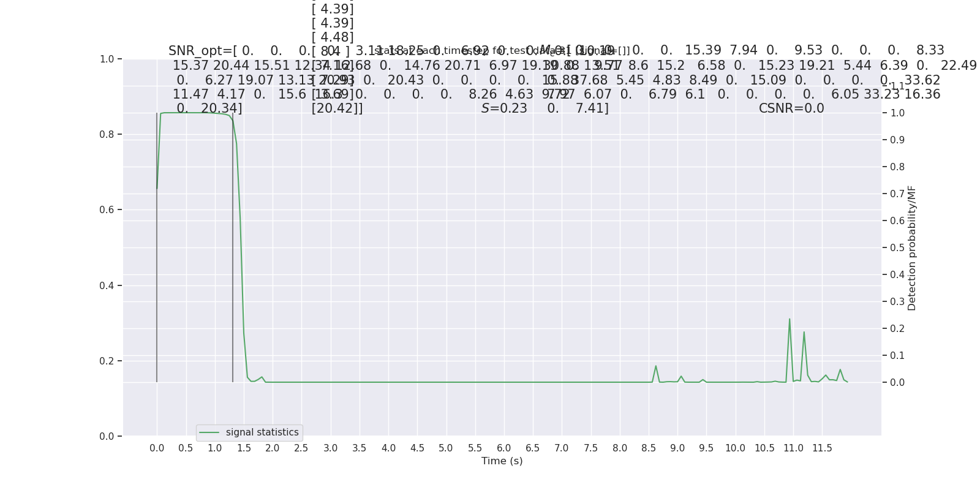Click the "0.4" tick on the right y-axis

(x=897, y=274)
